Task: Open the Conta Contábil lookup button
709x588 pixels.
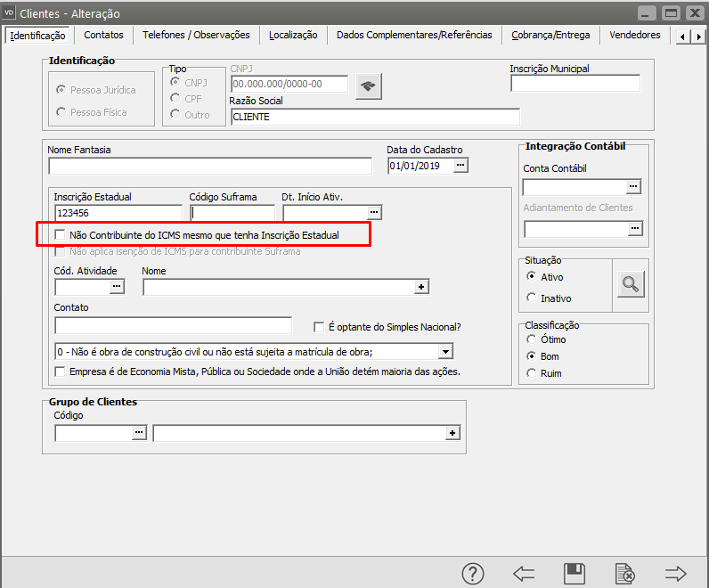Action: tap(633, 187)
